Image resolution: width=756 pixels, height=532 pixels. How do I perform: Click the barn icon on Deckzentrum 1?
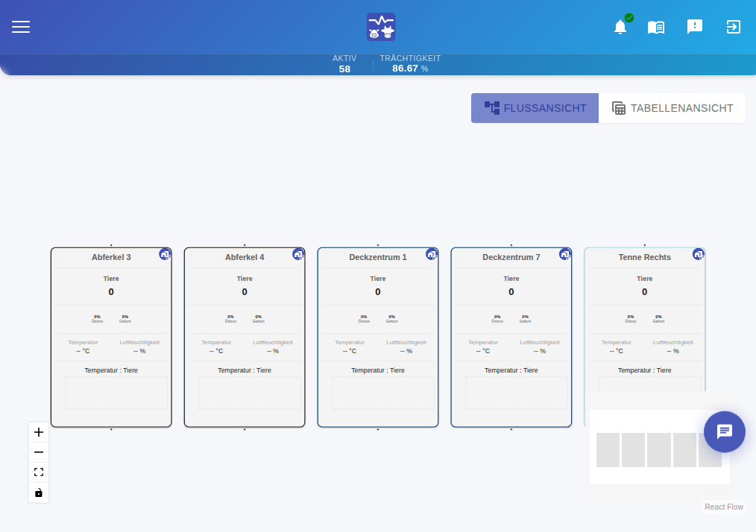point(432,254)
